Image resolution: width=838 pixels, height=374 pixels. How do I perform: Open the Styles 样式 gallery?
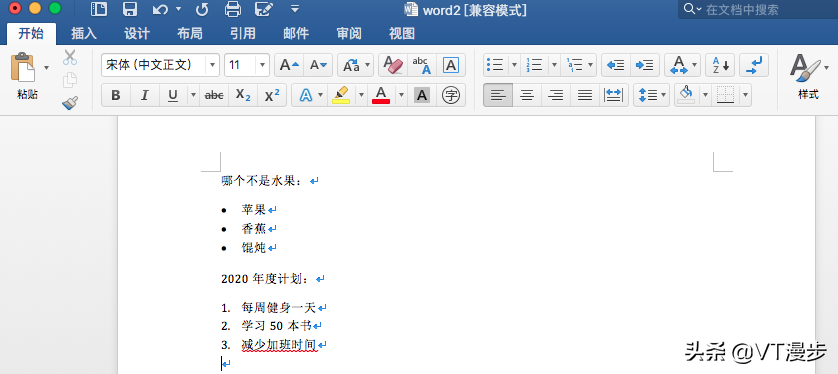[x=808, y=76]
